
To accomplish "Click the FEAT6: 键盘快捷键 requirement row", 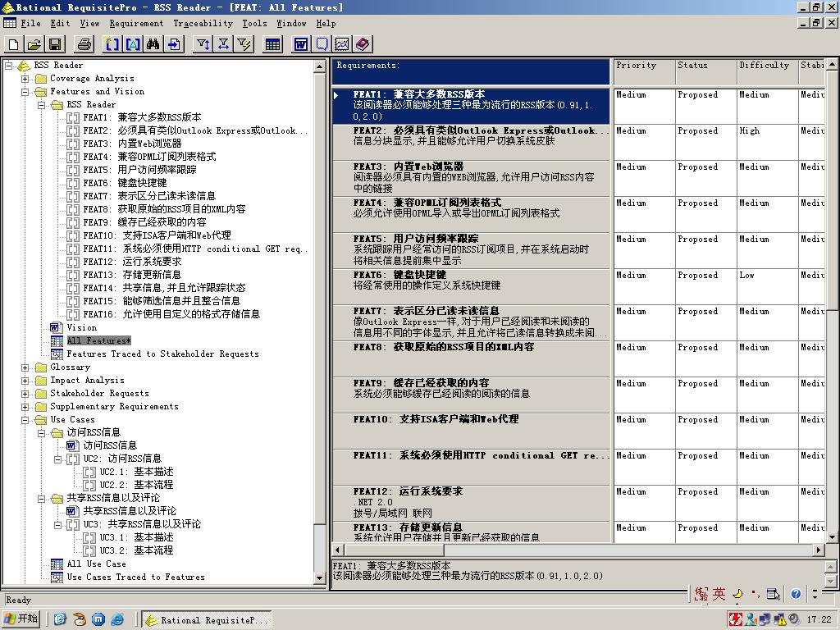I will click(471, 286).
